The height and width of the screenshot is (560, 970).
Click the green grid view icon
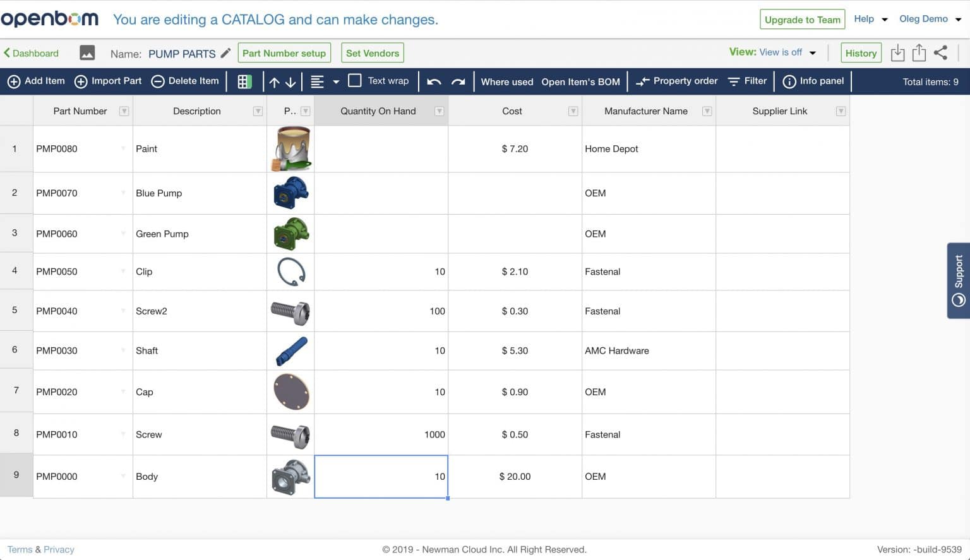click(x=244, y=81)
